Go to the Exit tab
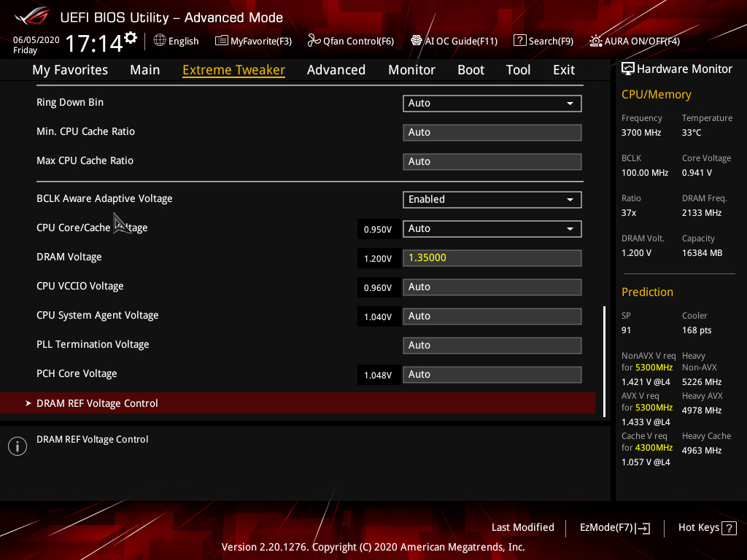The image size is (747, 560). click(564, 70)
